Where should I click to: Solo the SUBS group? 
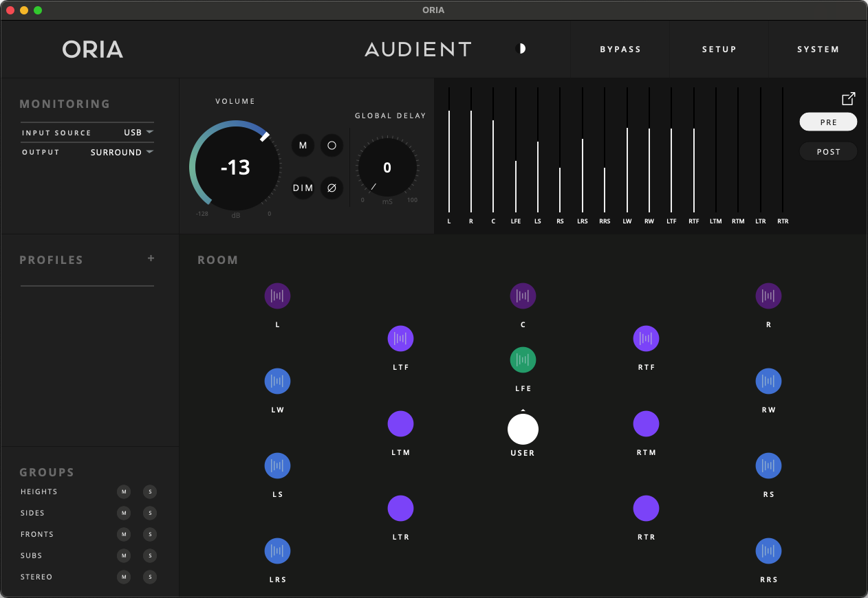click(x=150, y=555)
